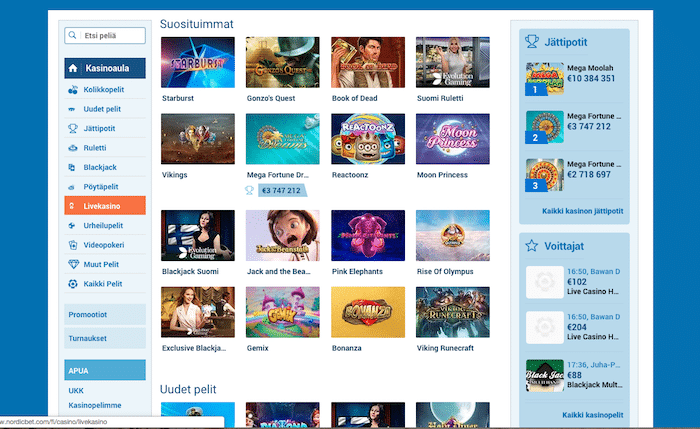700x429 pixels.
Task: Launch Moon Princess thumbnail
Action: point(453,139)
